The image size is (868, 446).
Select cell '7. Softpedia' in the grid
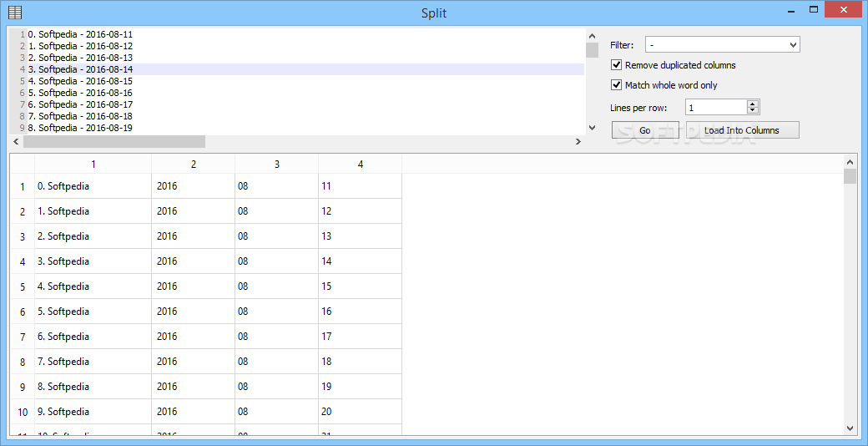click(93, 362)
